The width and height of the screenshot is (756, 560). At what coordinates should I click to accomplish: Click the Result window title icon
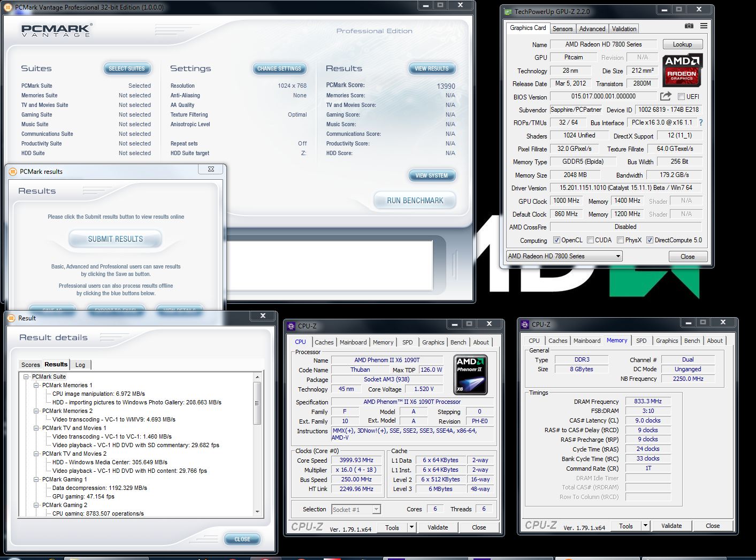click(12, 318)
